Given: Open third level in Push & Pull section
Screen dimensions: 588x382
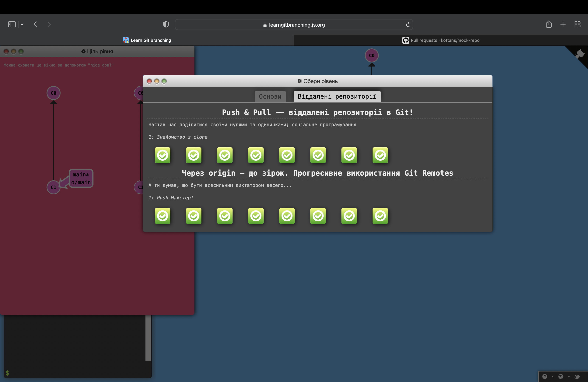Looking at the screenshot, I should click(225, 155).
